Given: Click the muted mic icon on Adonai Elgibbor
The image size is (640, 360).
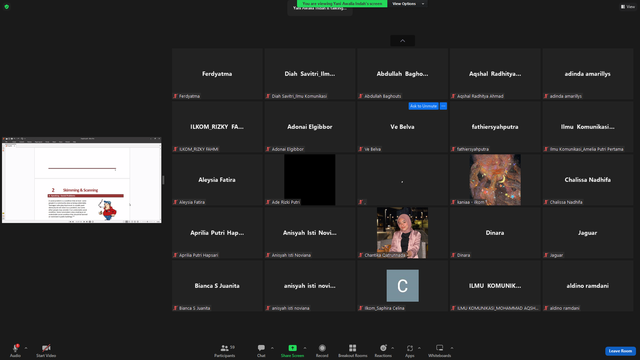Looking at the screenshot, I should 268,149.
